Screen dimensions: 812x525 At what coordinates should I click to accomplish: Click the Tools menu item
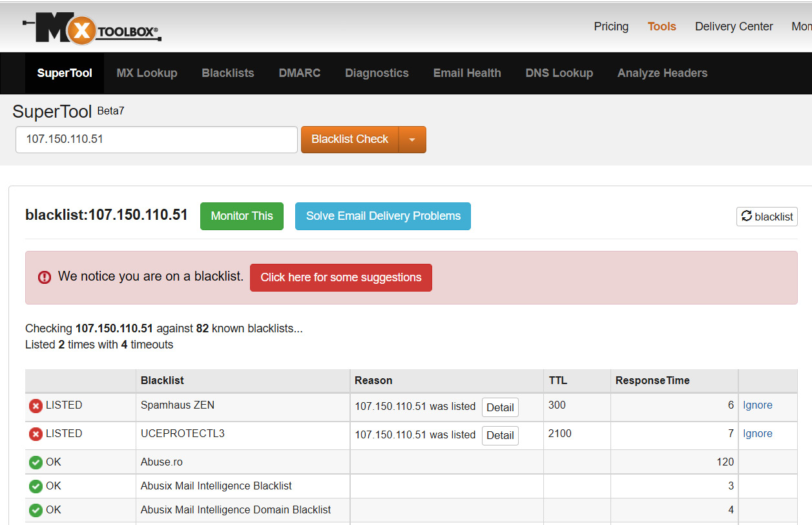[x=662, y=27]
